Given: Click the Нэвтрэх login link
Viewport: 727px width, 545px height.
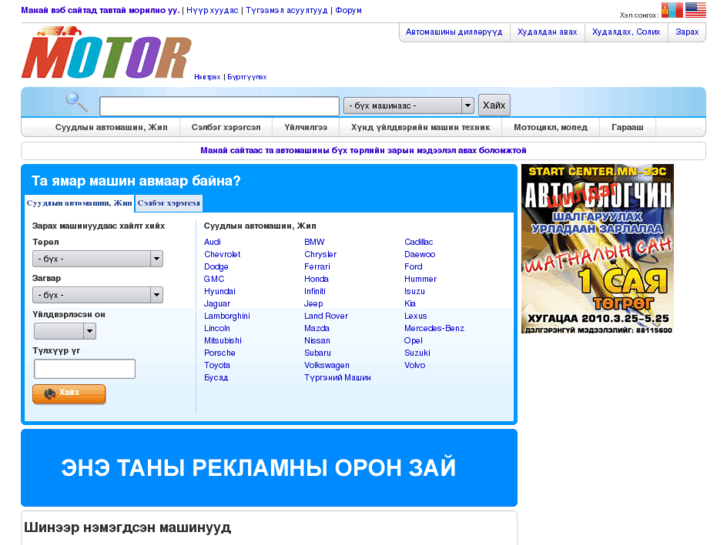Looking at the screenshot, I should coord(207,77).
